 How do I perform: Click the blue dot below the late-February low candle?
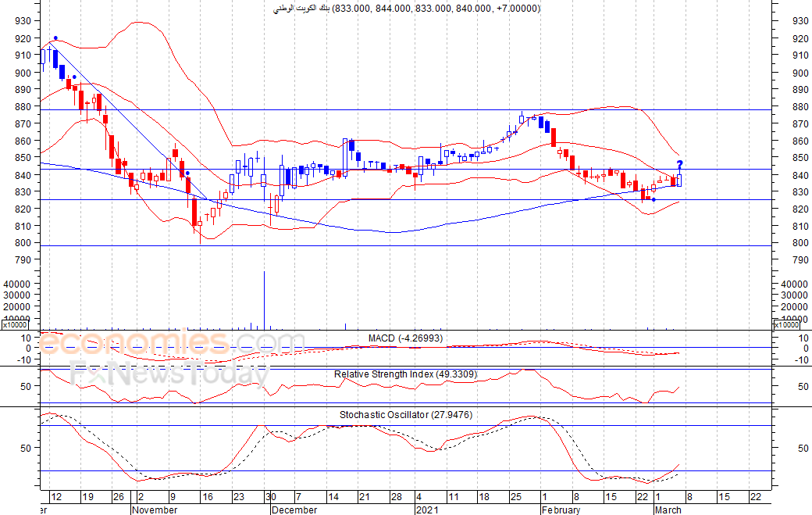pyautogui.click(x=654, y=199)
